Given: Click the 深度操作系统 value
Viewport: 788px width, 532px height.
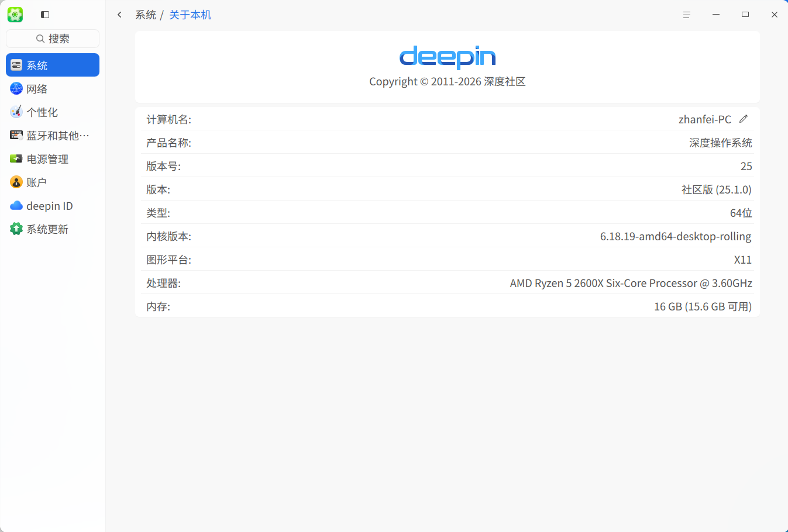Looking at the screenshot, I should [x=721, y=143].
